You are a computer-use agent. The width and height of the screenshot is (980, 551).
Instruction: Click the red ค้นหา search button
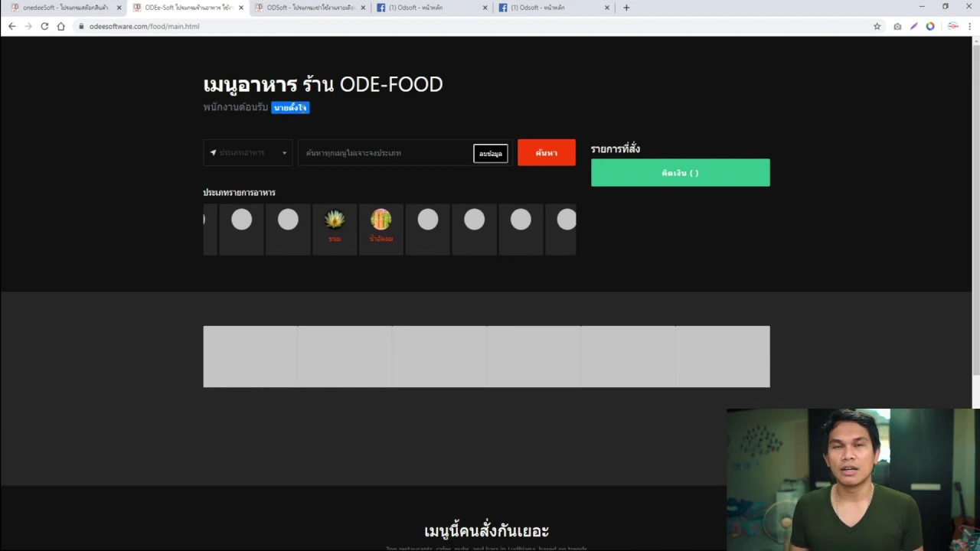pyautogui.click(x=546, y=152)
